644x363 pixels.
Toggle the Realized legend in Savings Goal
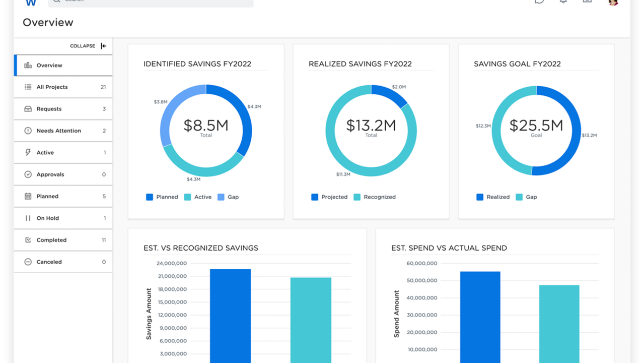[493, 197]
